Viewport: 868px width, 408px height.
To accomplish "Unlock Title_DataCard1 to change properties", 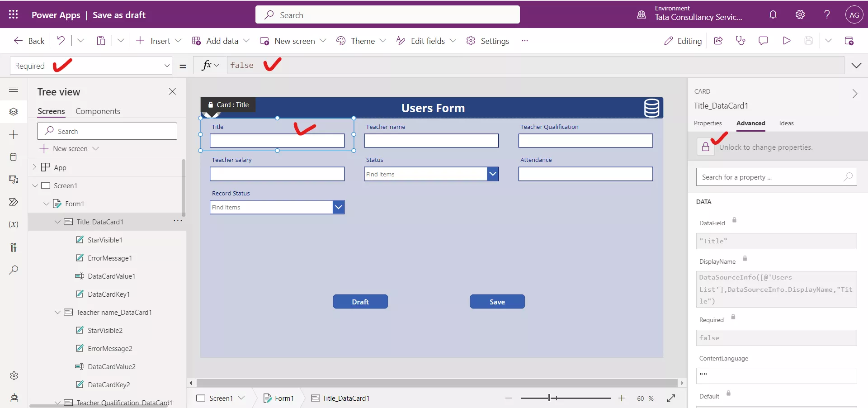I will click(x=706, y=147).
